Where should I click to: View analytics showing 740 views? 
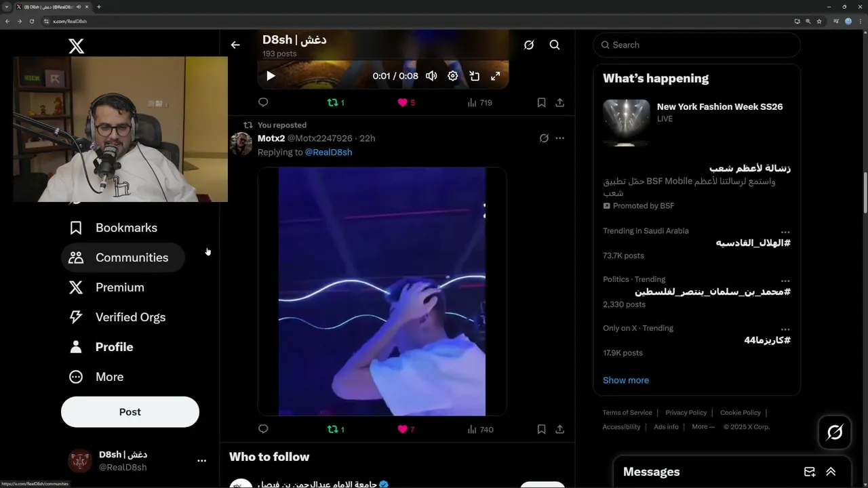pos(480,429)
